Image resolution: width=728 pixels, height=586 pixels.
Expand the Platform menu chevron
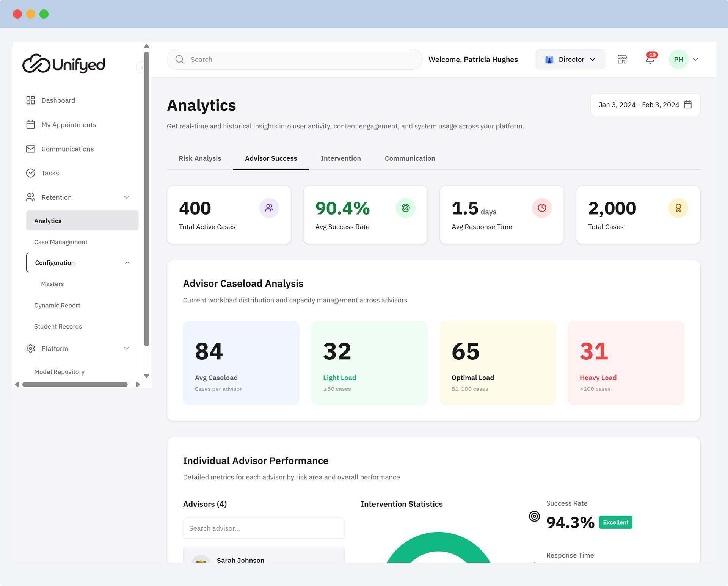pyautogui.click(x=127, y=348)
